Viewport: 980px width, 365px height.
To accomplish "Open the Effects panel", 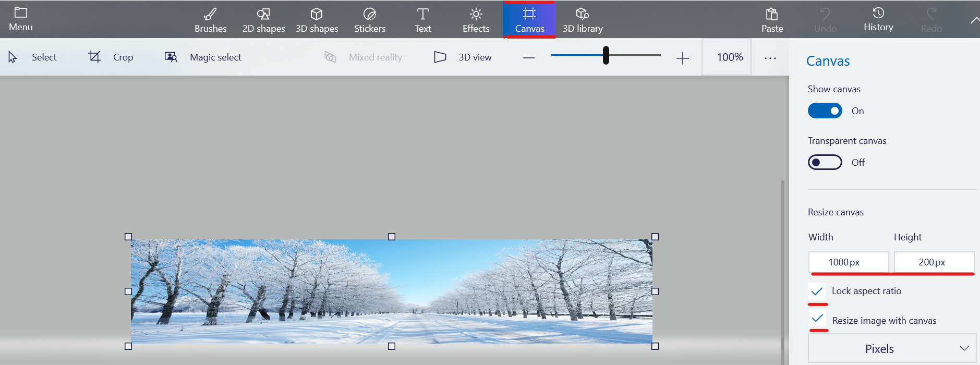I will [x=476, y=20].
